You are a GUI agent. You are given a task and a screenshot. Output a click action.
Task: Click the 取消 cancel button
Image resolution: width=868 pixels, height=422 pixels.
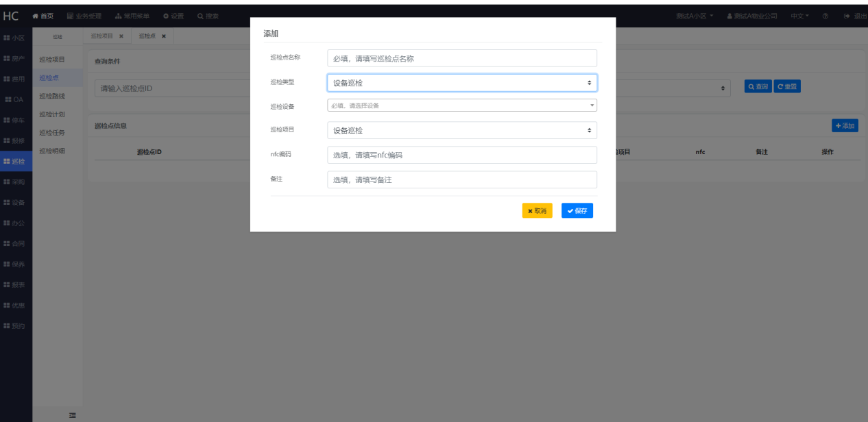(538, 211)
